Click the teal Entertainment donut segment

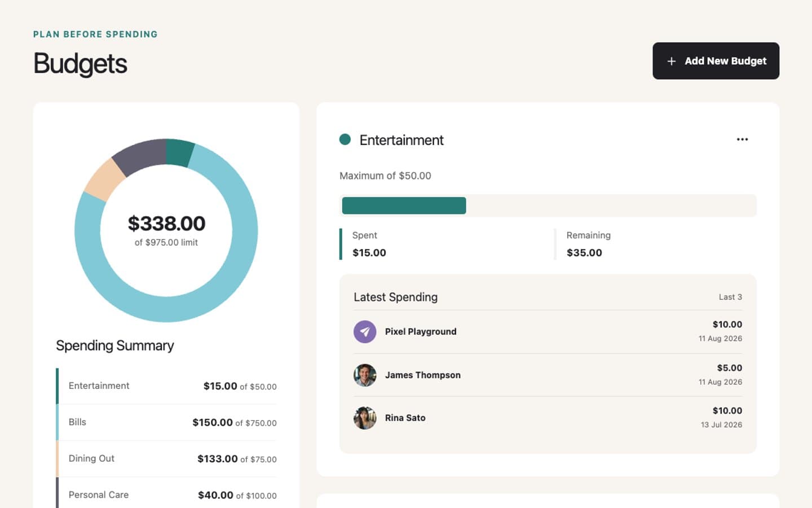click(x=179, y=152)
